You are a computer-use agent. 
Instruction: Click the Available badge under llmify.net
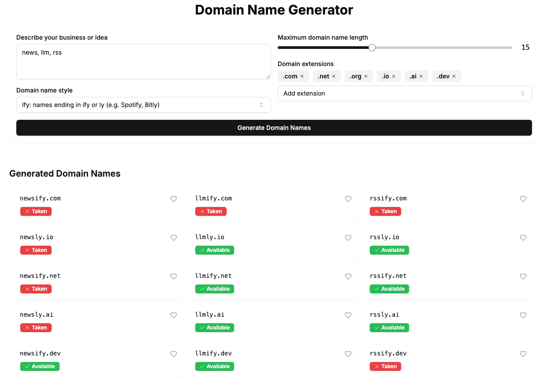click(x=215, y=289)
